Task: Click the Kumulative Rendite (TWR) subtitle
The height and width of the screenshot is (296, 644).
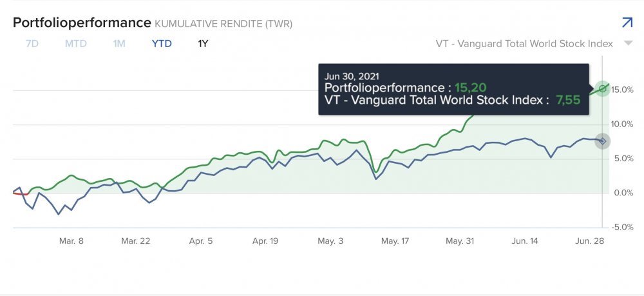Action: (x=223, y=24)
